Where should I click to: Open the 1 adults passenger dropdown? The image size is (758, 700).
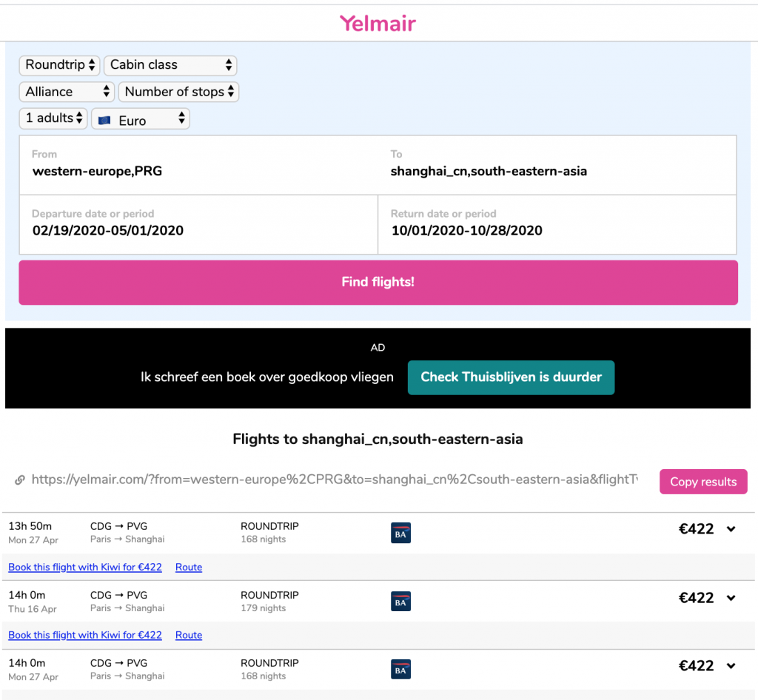[x=53, y=118]
